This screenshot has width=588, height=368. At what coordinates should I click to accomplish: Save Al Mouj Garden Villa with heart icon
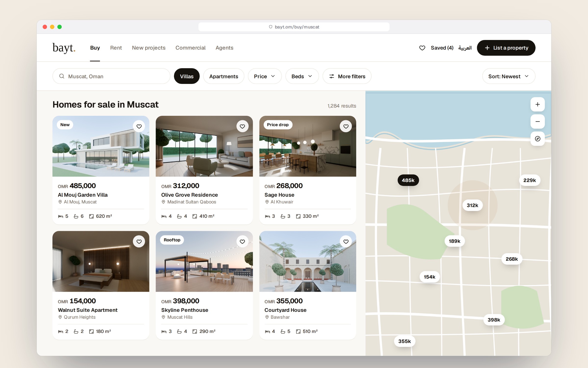139,126
